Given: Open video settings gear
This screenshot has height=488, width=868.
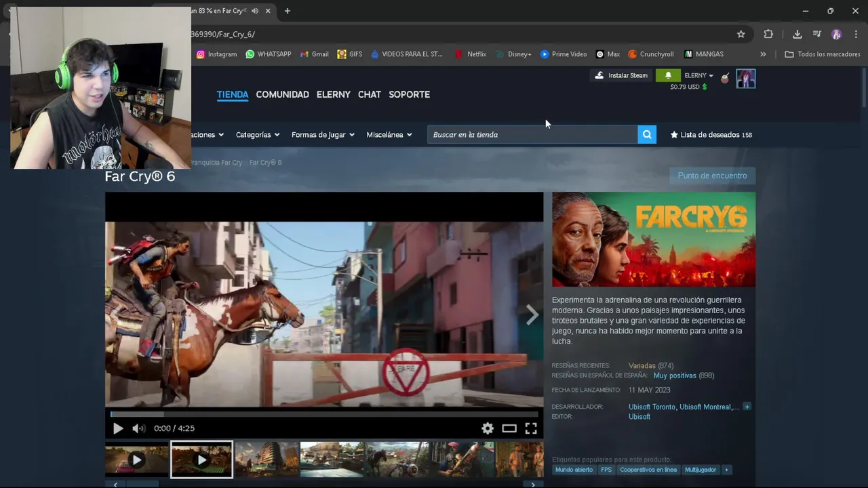Looking at the screenshot, I should click(488, 428).
